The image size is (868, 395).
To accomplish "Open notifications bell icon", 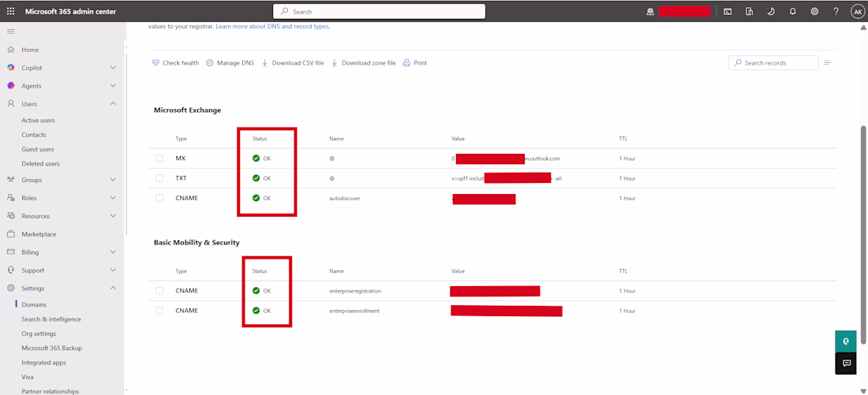I will pyautogui.click(x=793, y=11).
